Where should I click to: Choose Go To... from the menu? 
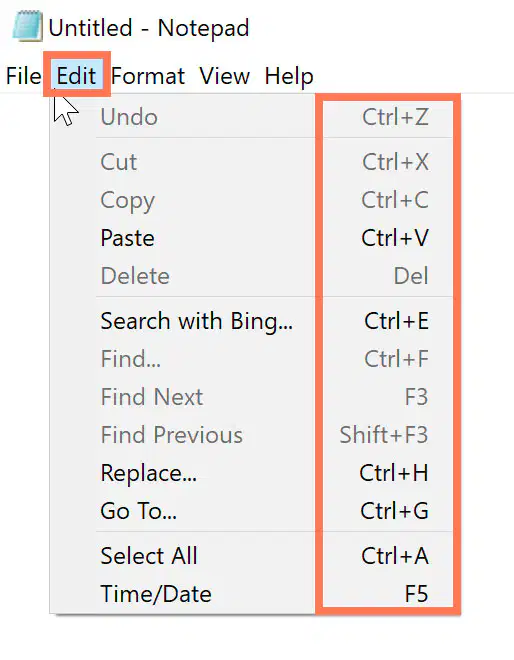(x=255, y=511)
